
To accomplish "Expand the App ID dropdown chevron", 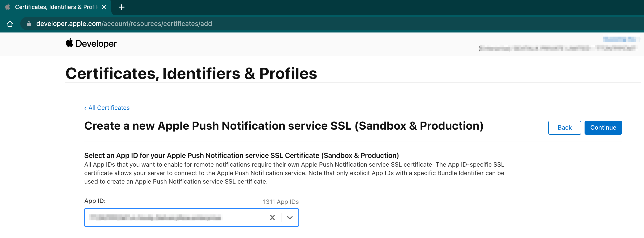I will tap(290, 217).
